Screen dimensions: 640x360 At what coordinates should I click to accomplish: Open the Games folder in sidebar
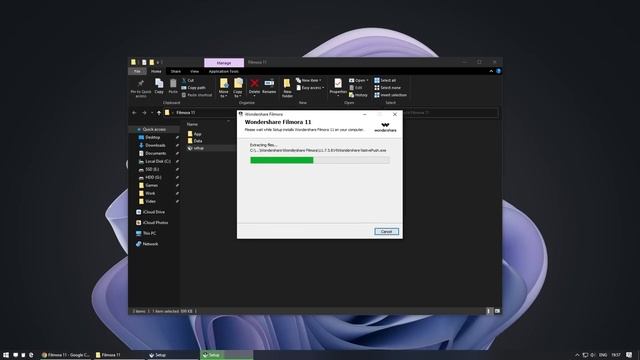pyautogui.click(x=151, y=185)
